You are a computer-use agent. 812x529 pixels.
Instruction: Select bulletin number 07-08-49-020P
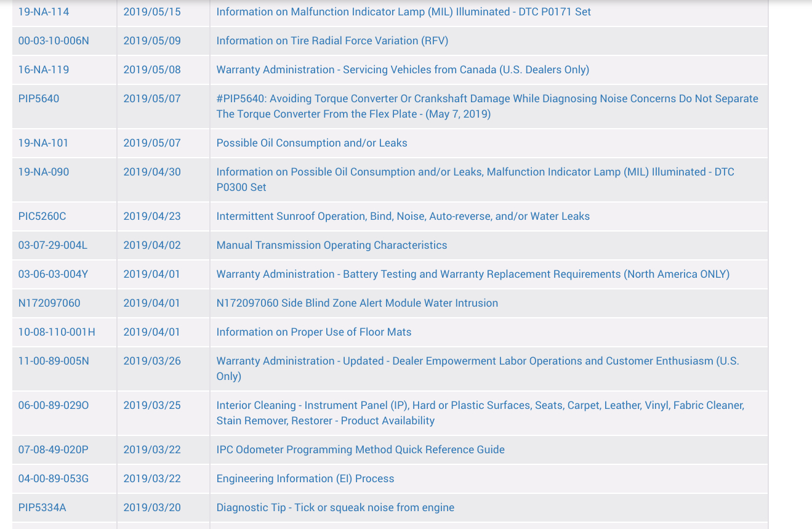tap(54, 450)
